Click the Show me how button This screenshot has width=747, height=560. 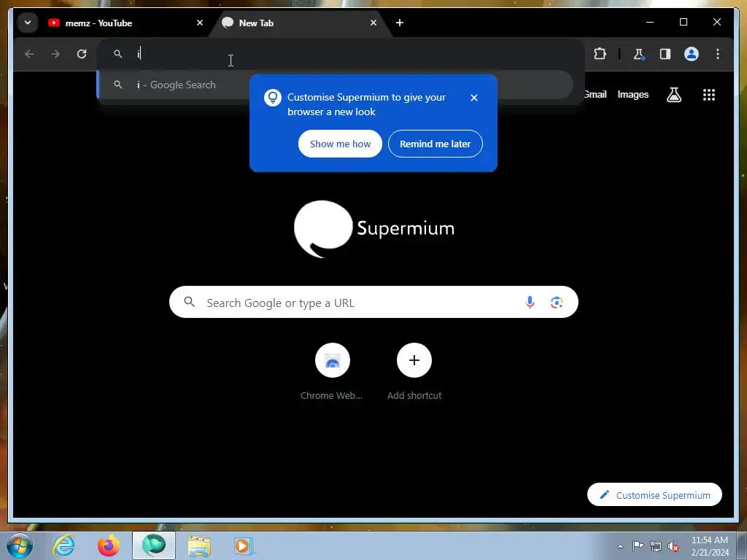[340, 144]
